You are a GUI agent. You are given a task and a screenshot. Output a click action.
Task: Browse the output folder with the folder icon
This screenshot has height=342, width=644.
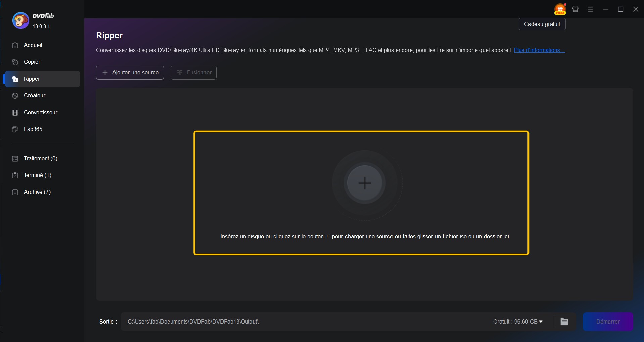click(564, 322)
